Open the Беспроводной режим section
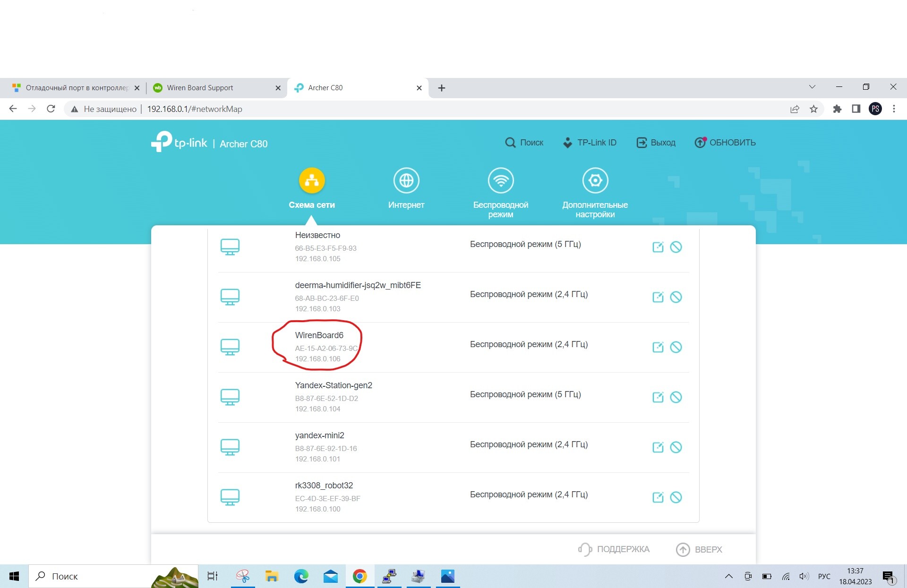This screenshot has height=588, width=907. pos(501,193)
